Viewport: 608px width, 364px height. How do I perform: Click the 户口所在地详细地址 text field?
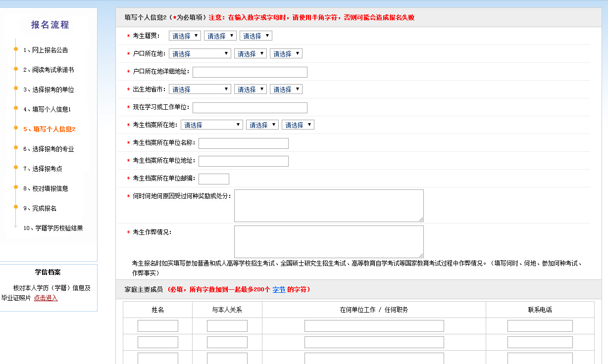250,72
